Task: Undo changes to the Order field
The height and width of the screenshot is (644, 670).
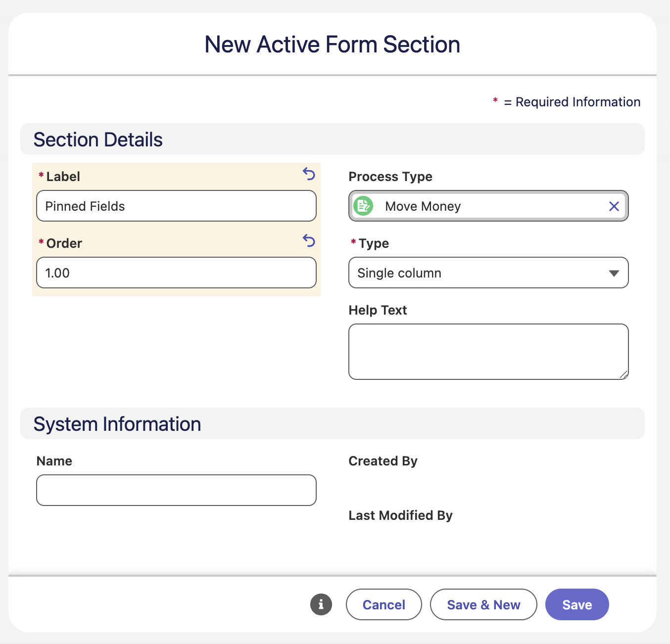Action: click(x=309, y=241)
